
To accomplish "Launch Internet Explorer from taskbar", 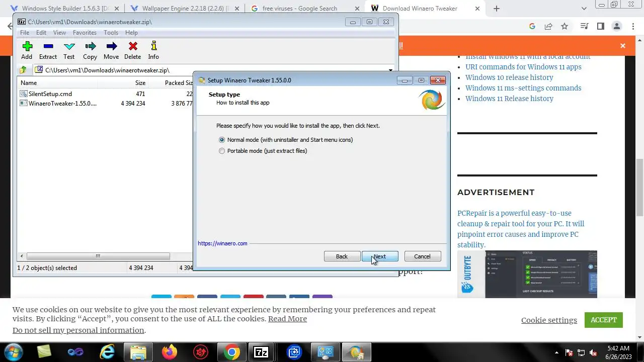I will pyautogui.click(x=107, y=352).
